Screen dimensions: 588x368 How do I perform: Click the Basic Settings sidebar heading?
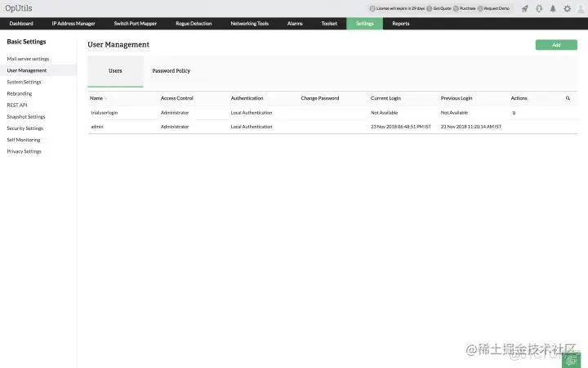tap(26, 42)
